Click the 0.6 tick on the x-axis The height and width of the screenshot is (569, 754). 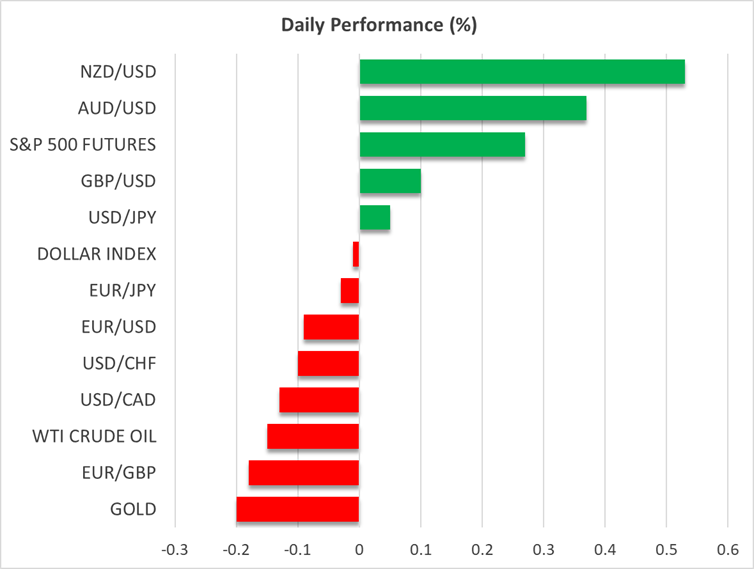point(727,549)
